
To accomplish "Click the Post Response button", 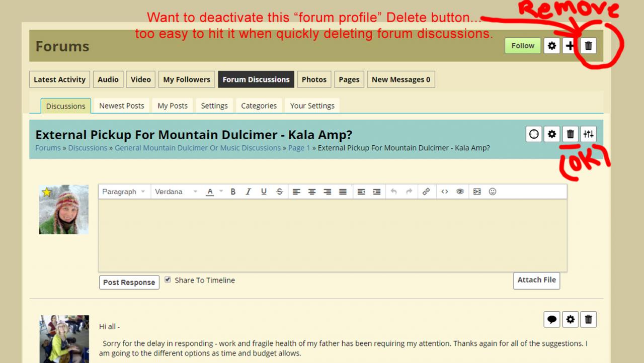I will 129,282.
